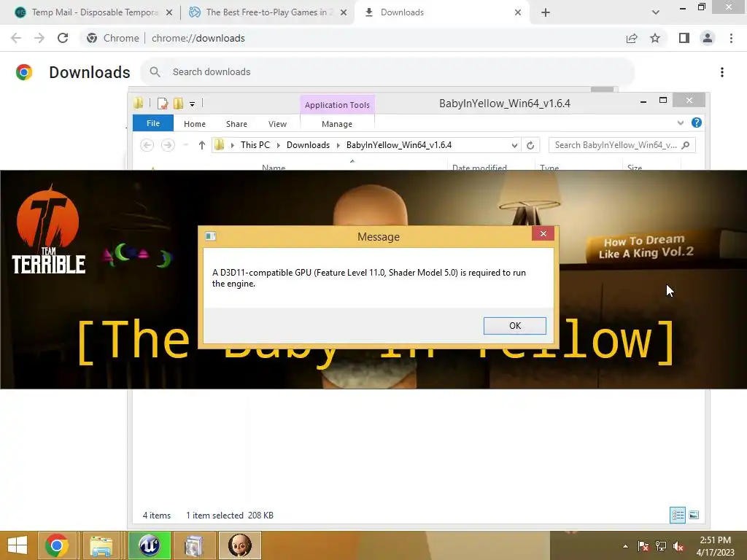Expand the Explorer ribbon chevron
The image size is (747, 560).
click(681, 122)
